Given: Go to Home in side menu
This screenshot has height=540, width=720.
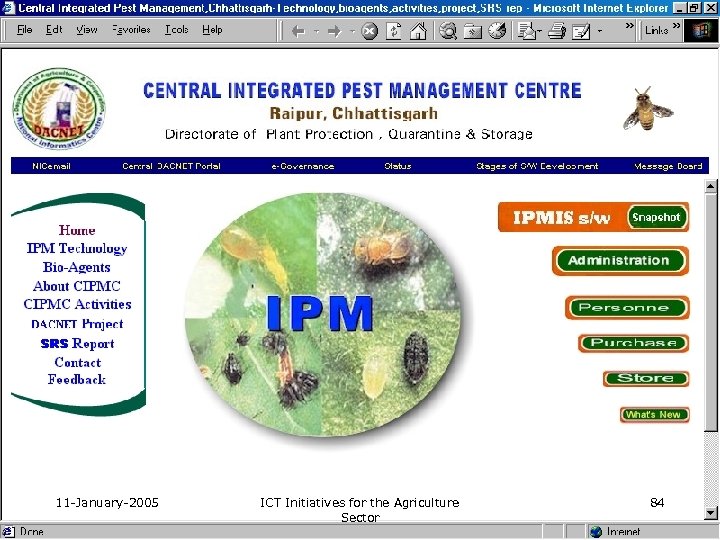Looking at the screenshot, I should (x=77, y=230).
